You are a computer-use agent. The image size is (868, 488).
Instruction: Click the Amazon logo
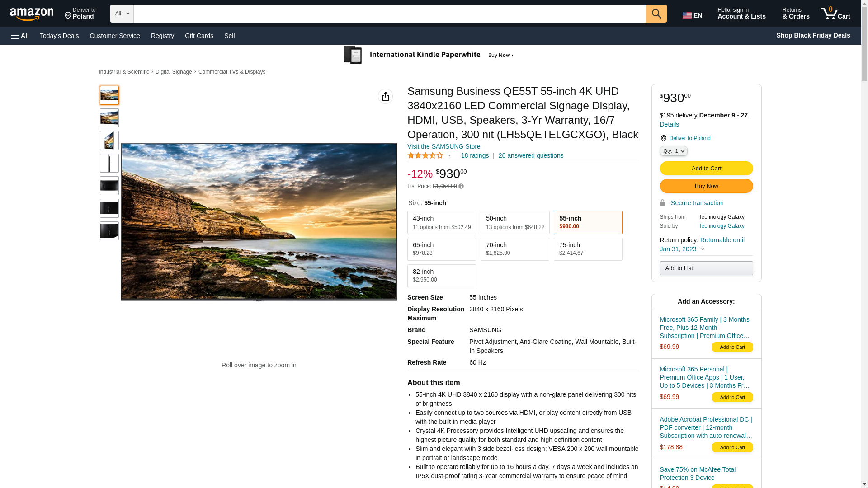pos(32,14)
